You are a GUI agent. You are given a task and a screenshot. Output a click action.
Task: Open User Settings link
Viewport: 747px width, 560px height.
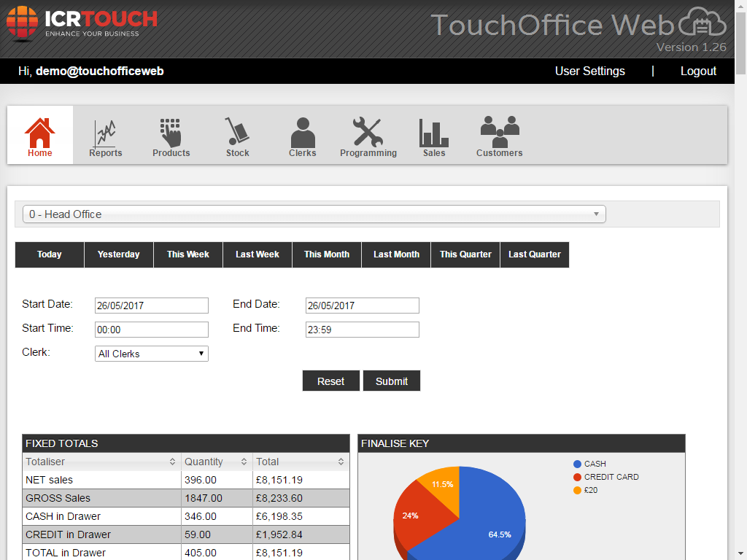pyautogui.click(x=589, y=71)
